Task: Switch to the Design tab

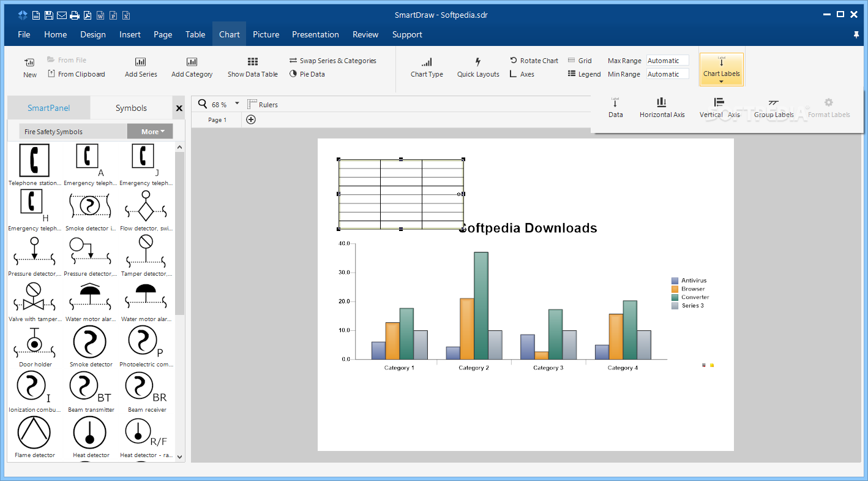Action: pos(93,34)
